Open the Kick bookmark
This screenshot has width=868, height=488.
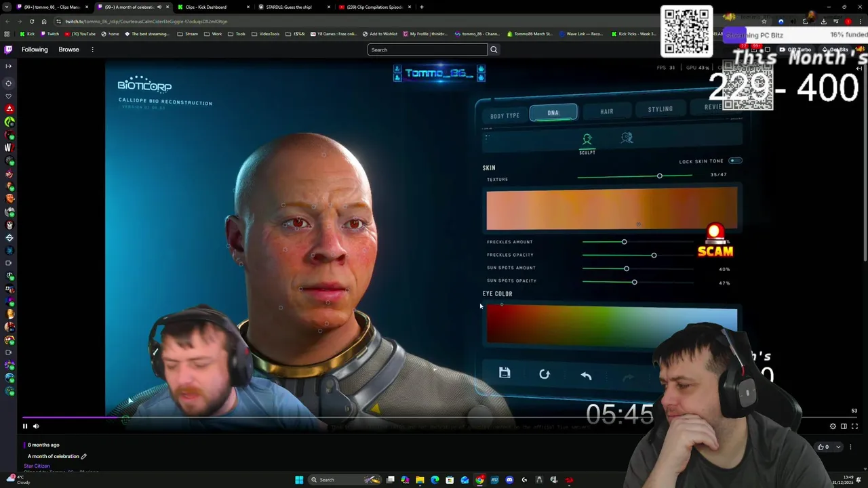coord(27,34)
